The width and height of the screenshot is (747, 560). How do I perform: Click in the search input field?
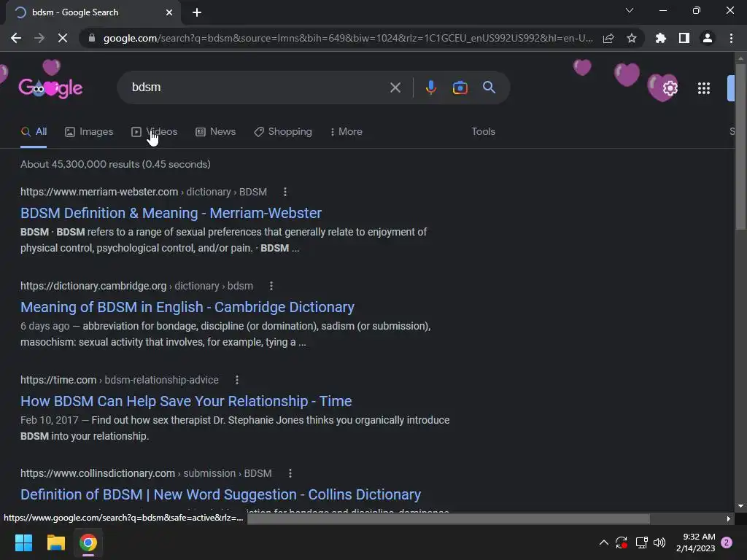click(258, 87)
